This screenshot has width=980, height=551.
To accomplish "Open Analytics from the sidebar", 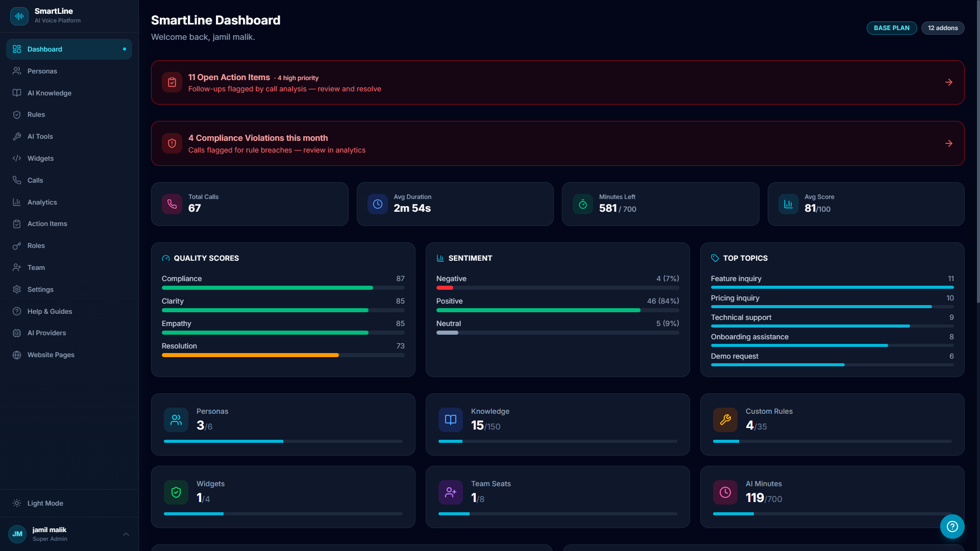I will [42, 202].
